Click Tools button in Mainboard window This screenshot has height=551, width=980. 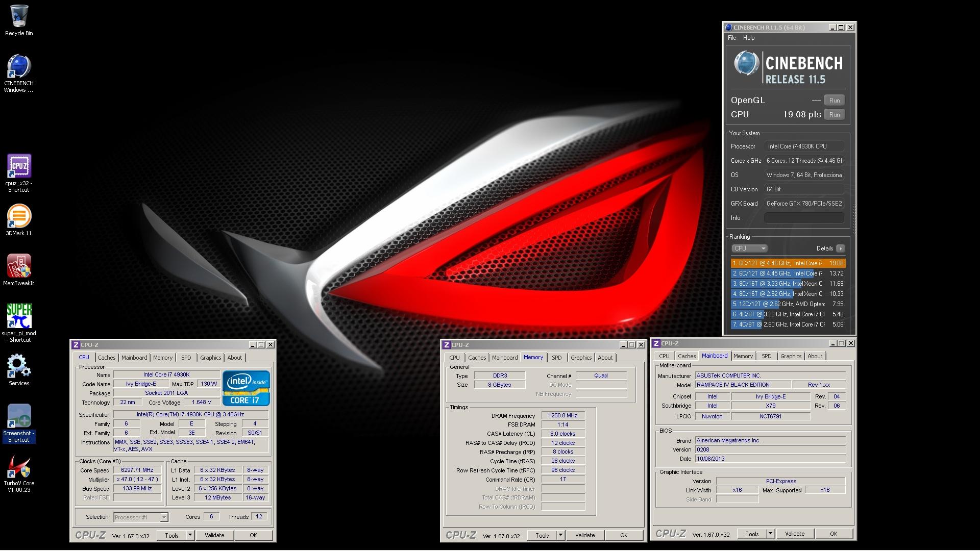point(752,534)
